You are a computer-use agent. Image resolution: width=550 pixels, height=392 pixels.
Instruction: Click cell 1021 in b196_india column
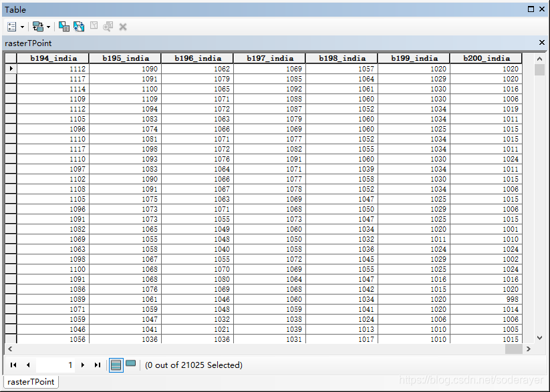(198, 329)
